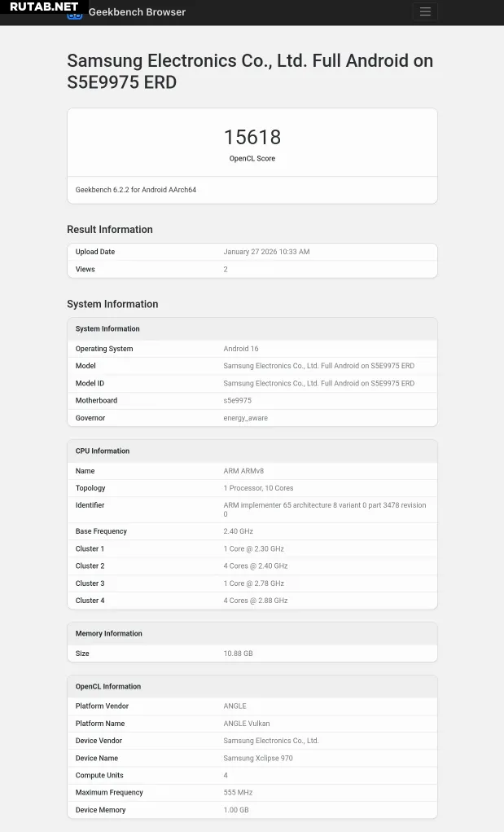Click the Samsung S5E9975 ERD page title
Screen dimensions: 504x832
[x=250, y=71]
